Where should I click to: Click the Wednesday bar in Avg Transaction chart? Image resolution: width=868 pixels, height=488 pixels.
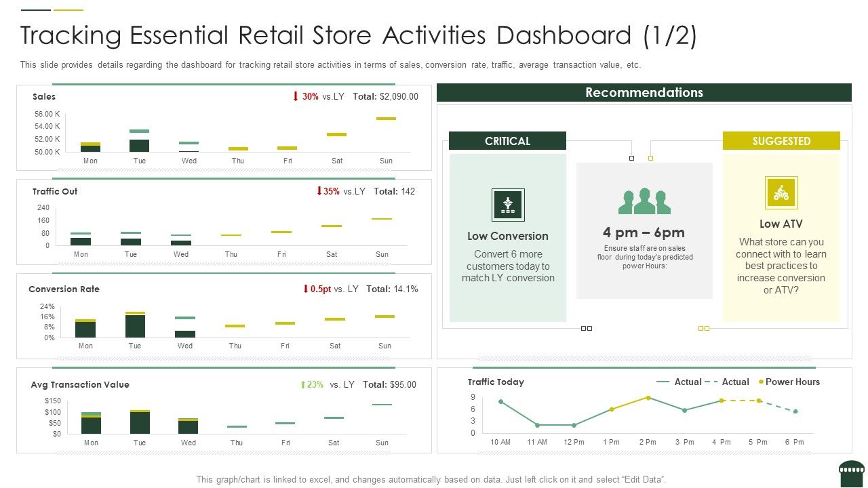[x=189, y=427]
